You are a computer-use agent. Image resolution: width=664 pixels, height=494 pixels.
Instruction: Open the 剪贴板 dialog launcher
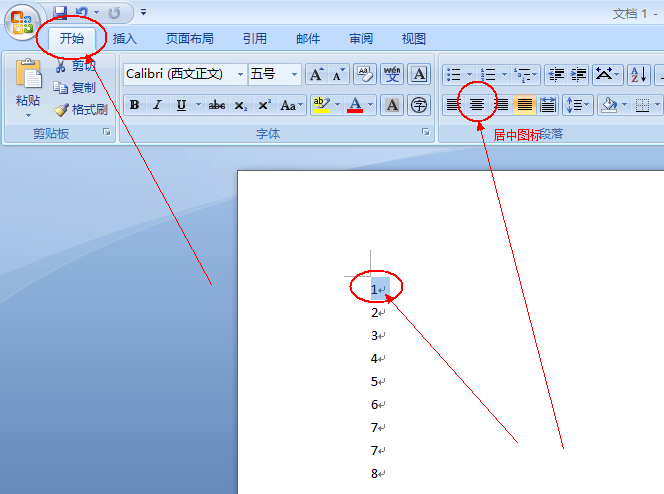coord(107,132)
